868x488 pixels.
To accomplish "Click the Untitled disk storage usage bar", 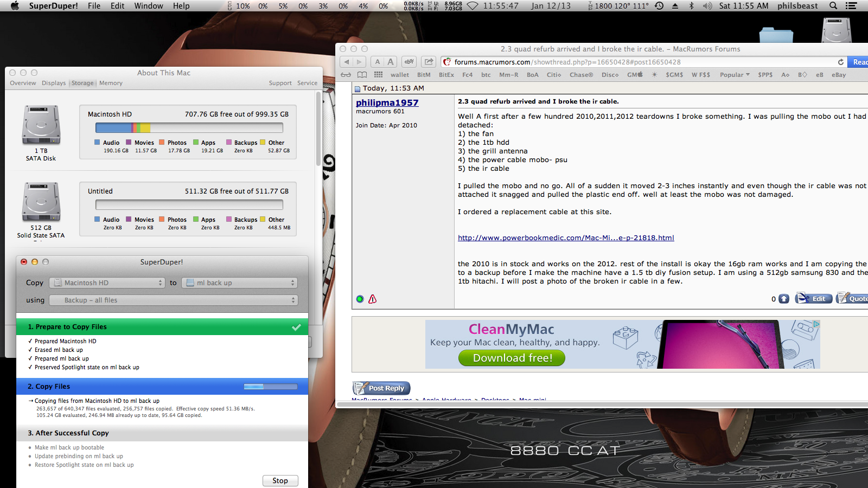I will (189, 205).
